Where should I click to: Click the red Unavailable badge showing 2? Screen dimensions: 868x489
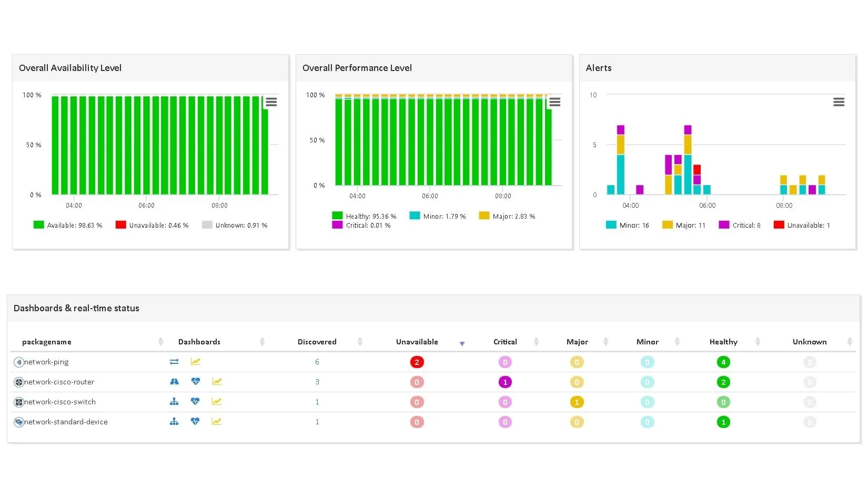coord(417,362)
